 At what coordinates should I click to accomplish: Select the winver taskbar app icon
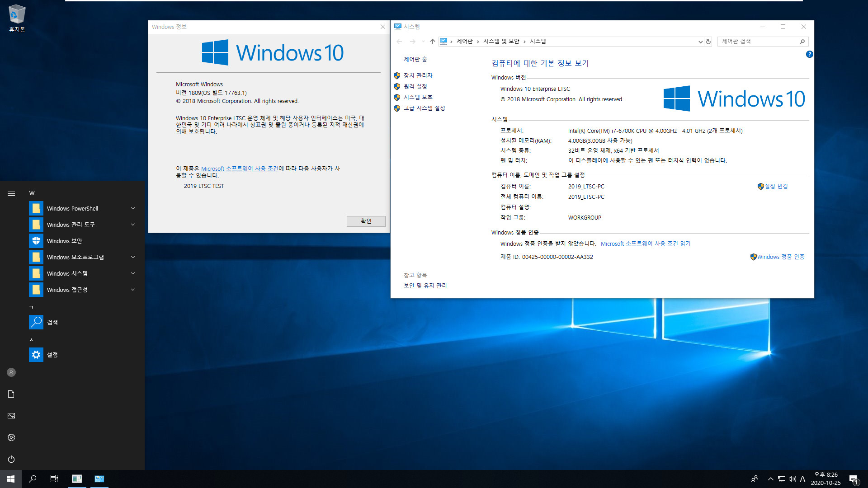point(77,479)
